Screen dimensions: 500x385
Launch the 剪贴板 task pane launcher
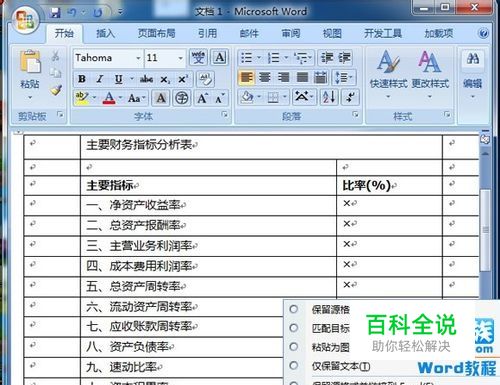pyautogui.click(x=60, y=115)
